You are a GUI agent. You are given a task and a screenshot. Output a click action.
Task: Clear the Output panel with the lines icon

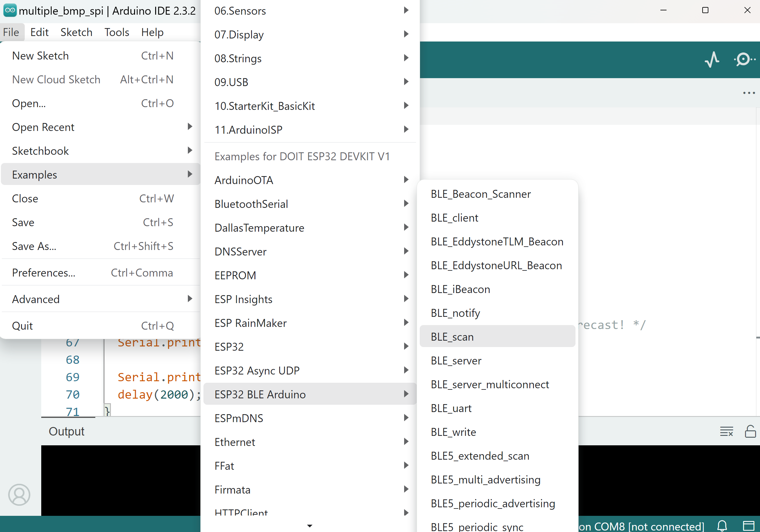click(726, 431)
